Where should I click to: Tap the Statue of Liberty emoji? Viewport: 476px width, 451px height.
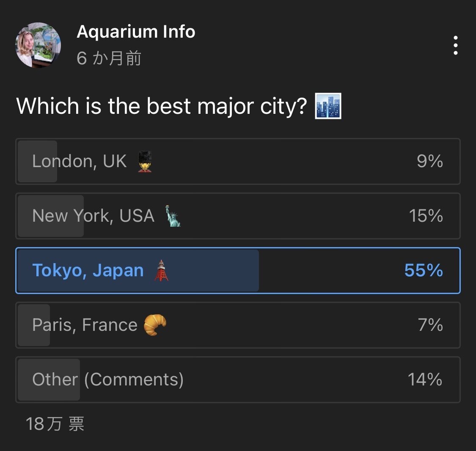[173, 216]
